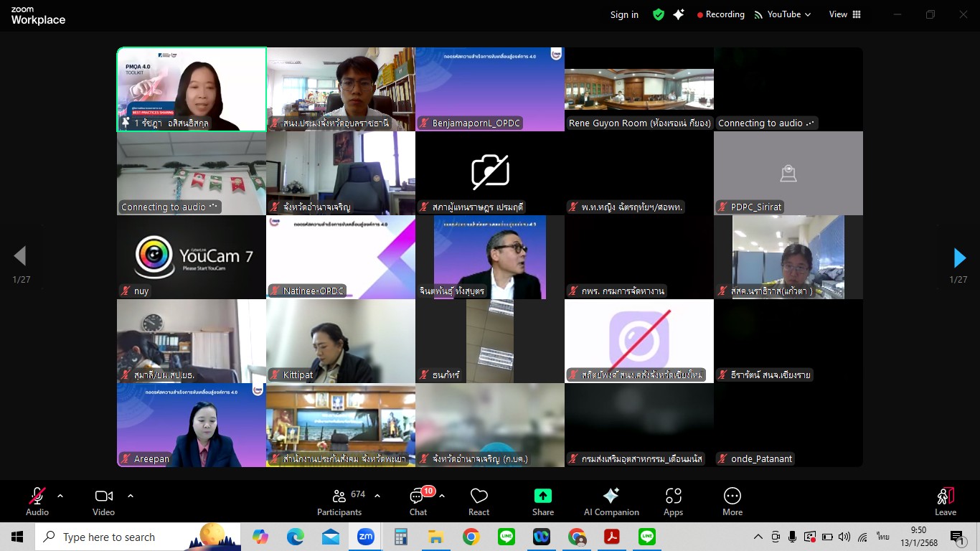
Task: Expand audio options caret beside Audio
Action: pyautogui.click(x=60, y=496)
